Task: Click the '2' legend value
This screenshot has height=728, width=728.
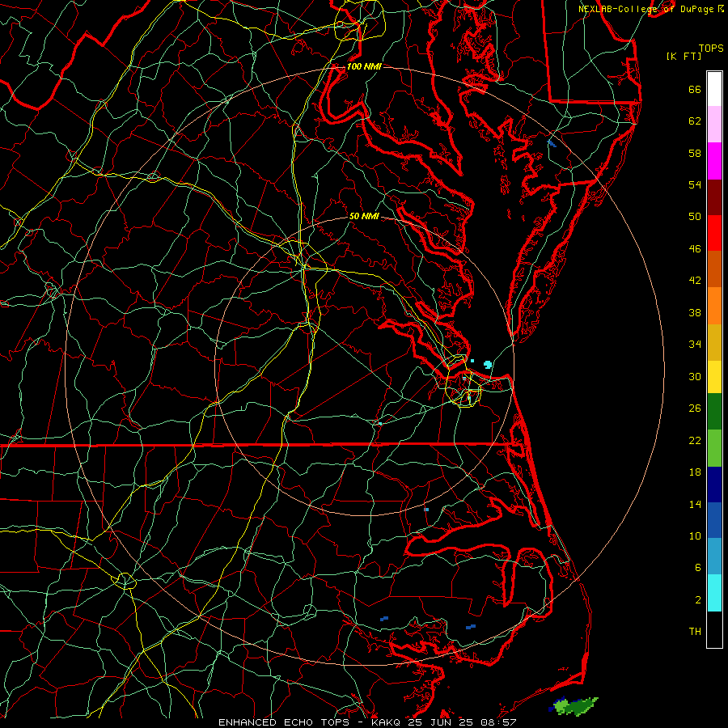Action: pyautogui.click(x=698, y=600)
